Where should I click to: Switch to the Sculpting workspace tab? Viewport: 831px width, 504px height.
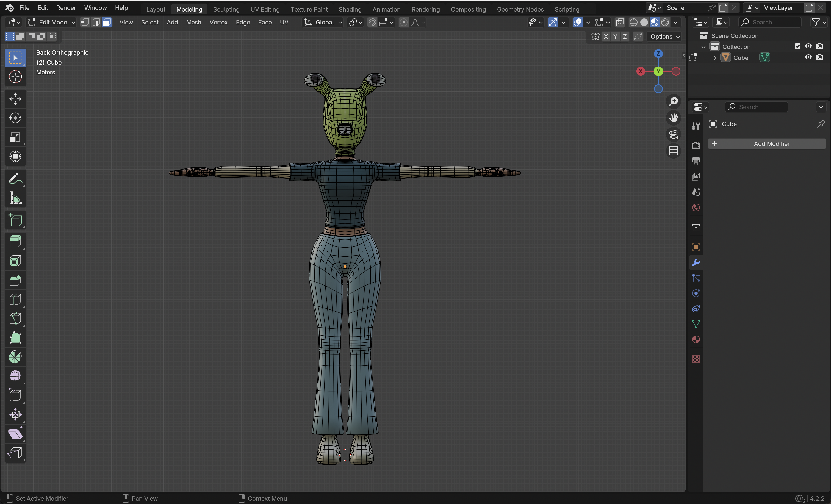click(226, 9)
